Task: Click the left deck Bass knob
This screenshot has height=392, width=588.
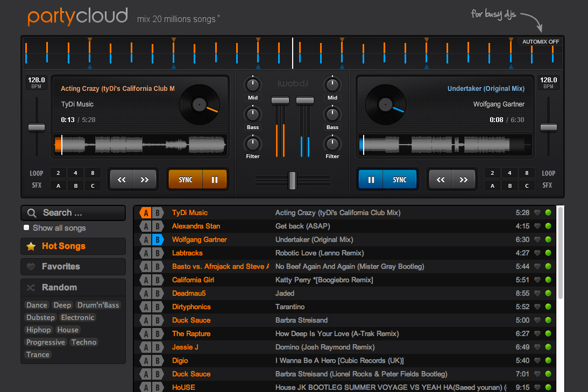Action: [253, 115]
